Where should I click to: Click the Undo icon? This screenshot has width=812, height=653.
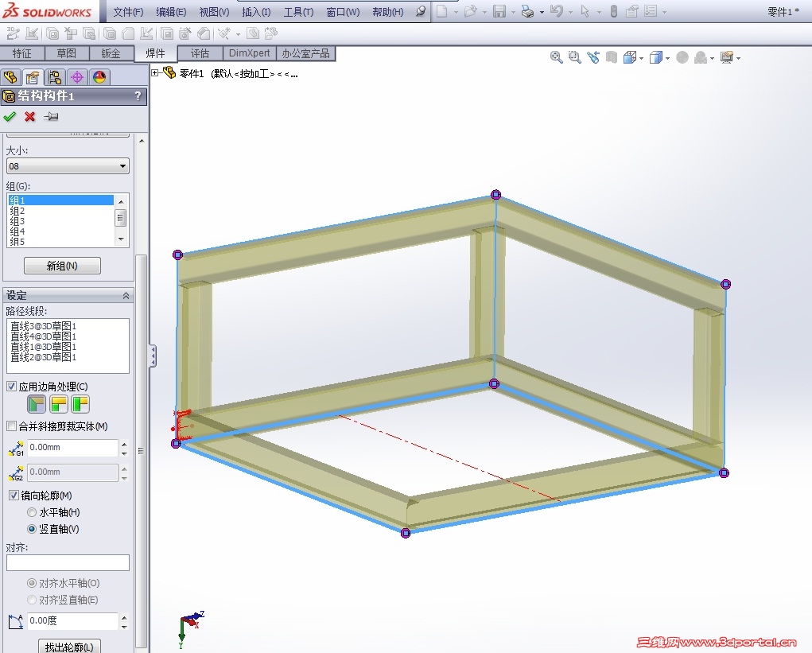[557, 11]
